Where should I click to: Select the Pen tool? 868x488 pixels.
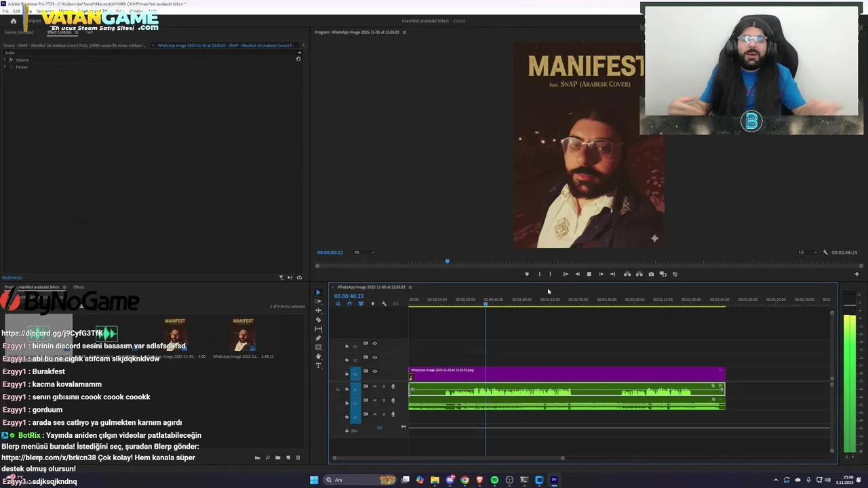[318, 338]
